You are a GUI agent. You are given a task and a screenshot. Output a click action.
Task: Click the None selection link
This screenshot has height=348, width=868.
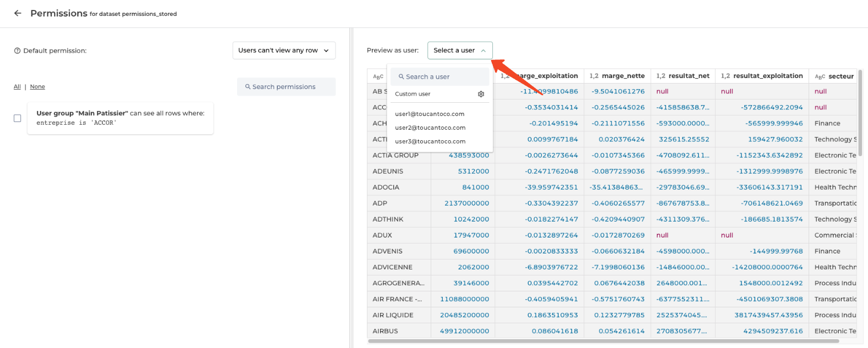point(37,87)
